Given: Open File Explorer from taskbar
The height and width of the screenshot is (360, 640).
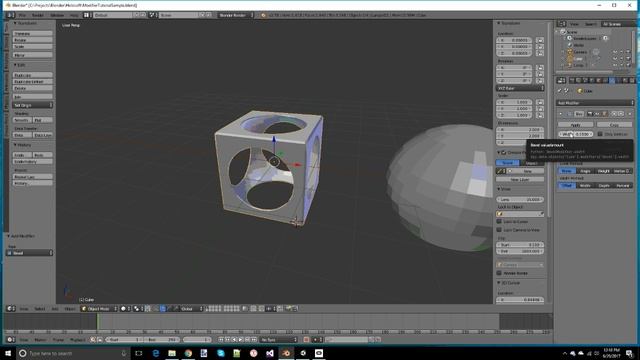Looking at the screenshot, I should (x=172, y=353).
